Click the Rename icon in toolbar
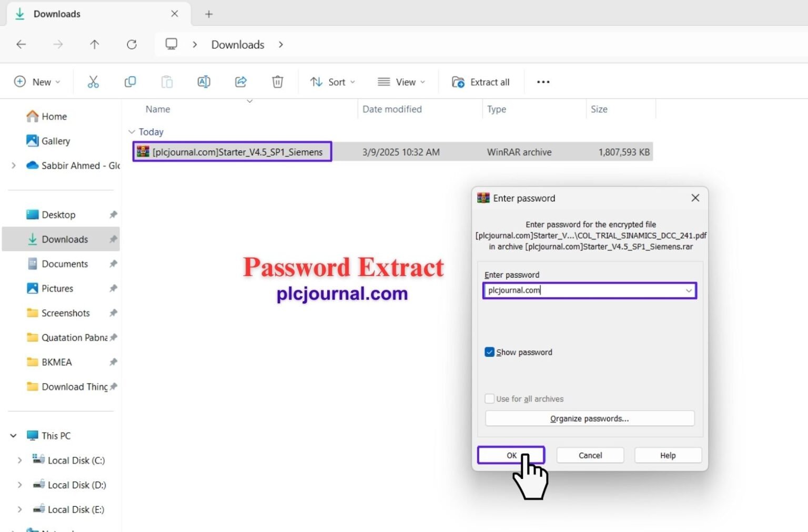This screenshot has width=808, height=532. pos(204,82)
